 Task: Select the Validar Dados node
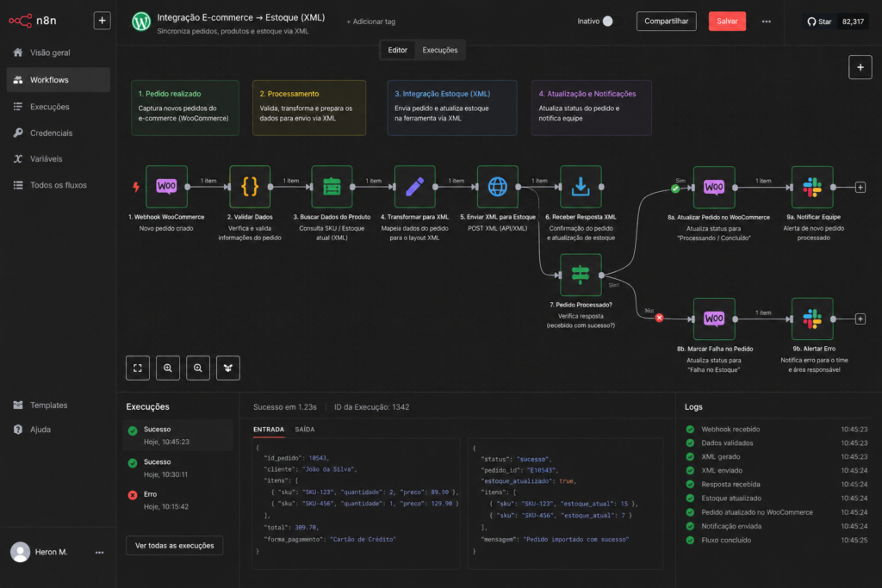[250, 187]
